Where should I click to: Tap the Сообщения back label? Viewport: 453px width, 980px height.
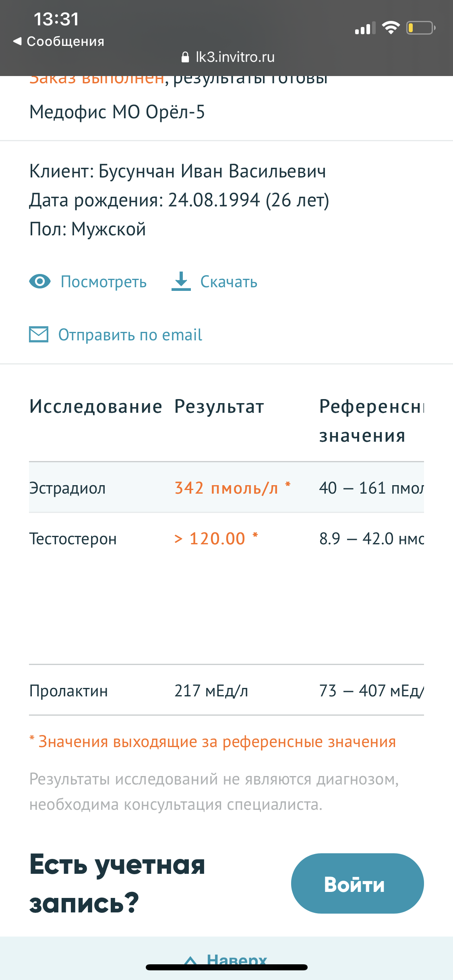pos(65,41)
